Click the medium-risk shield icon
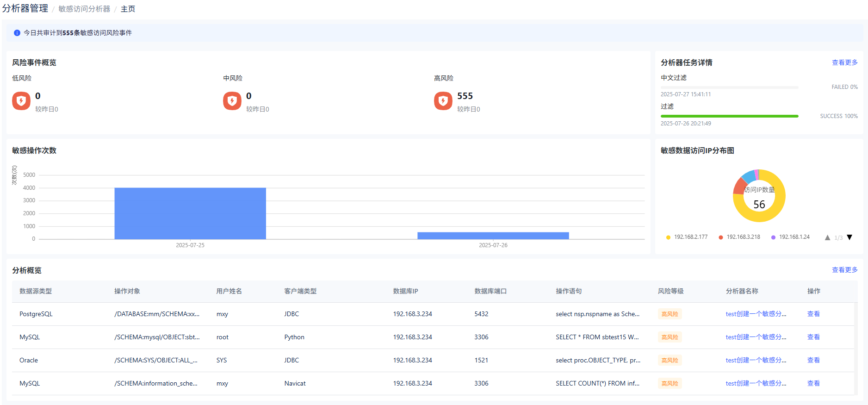Viewport: 868px width, 405px height. pos(232,101)
